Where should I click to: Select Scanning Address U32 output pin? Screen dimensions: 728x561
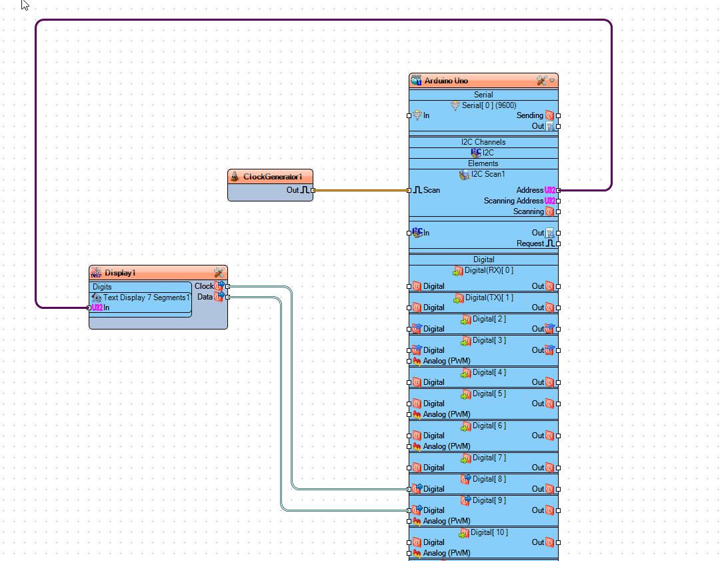coord(559,201)
